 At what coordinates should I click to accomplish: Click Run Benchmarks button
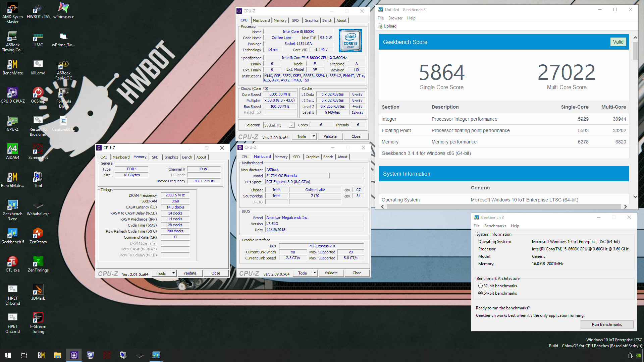click(x=607, y=324)
